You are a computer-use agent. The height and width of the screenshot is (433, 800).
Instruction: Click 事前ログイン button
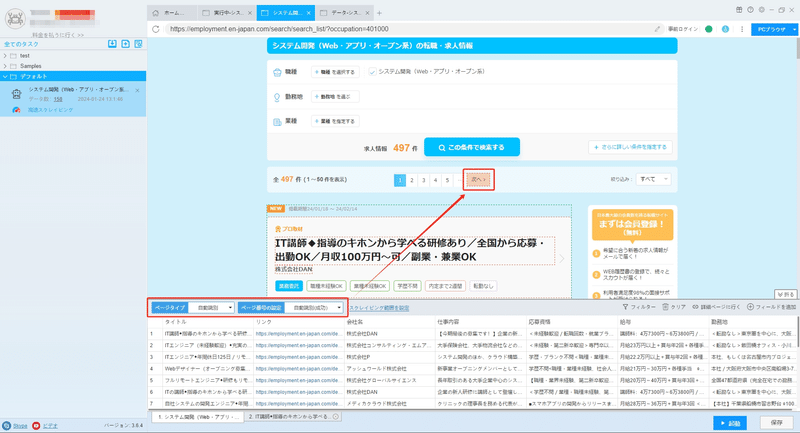click(x=683, y=29)
